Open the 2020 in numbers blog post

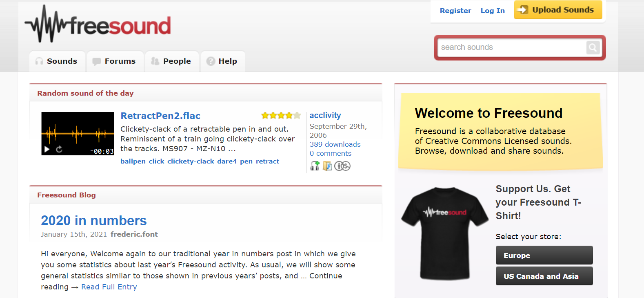[x=94, y=221]
